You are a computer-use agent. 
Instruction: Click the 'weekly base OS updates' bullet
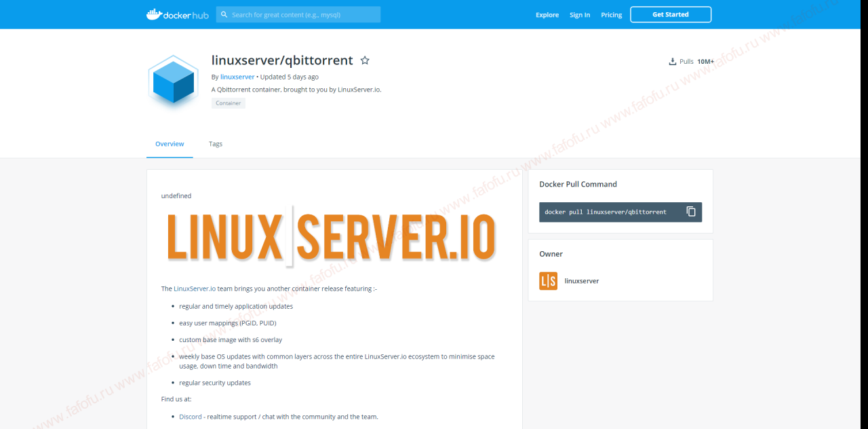[x=337, y=361]
